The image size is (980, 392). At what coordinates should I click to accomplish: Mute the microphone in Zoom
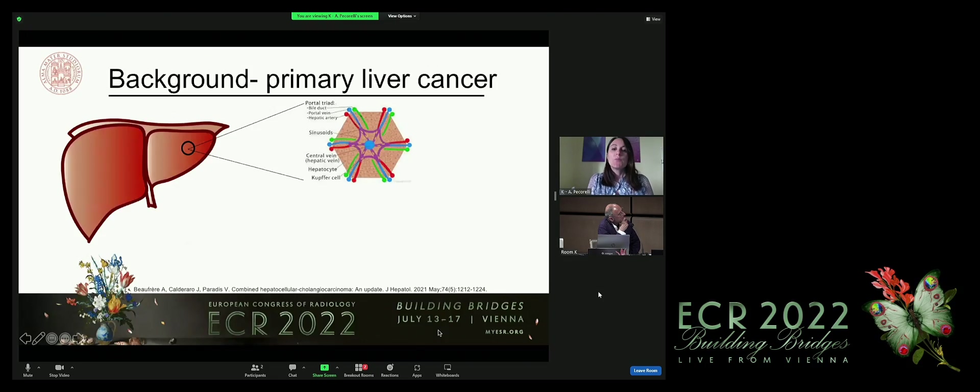click(x=28, y=371)
